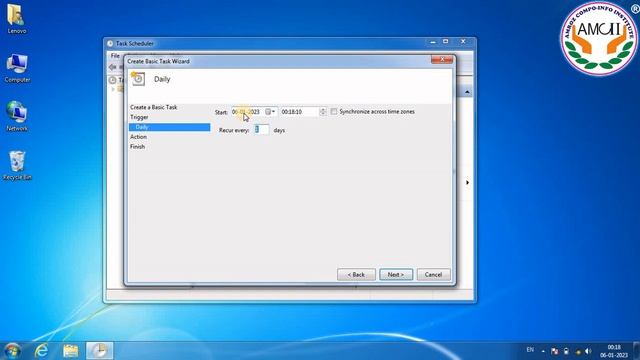
Task: Select the Daily wizard step
Action: [169, 127]
